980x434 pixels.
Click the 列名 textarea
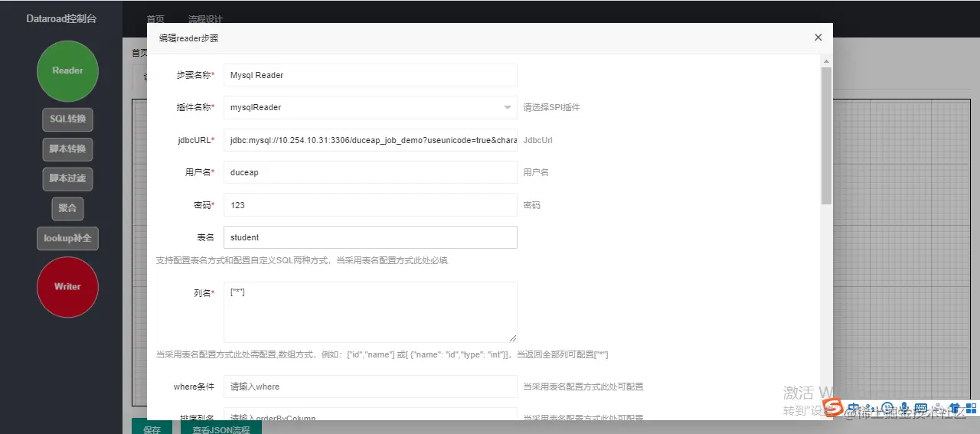(x=371, y=312)
